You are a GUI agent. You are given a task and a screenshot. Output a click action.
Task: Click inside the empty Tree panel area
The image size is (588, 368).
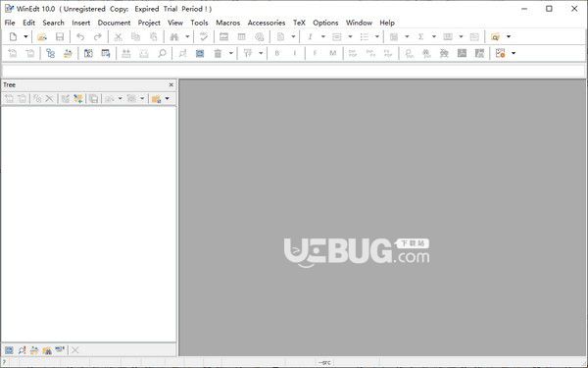tap(88, 224)
